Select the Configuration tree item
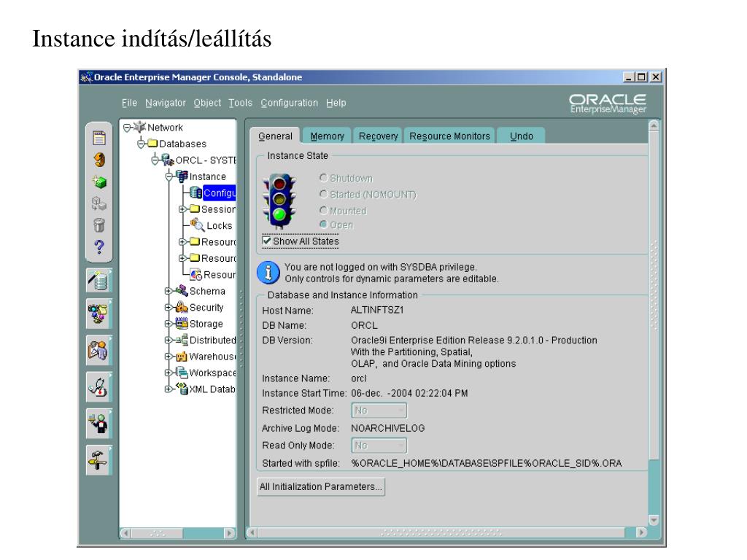The height and width of the screenshot is (560, 747). click(219, 192)
